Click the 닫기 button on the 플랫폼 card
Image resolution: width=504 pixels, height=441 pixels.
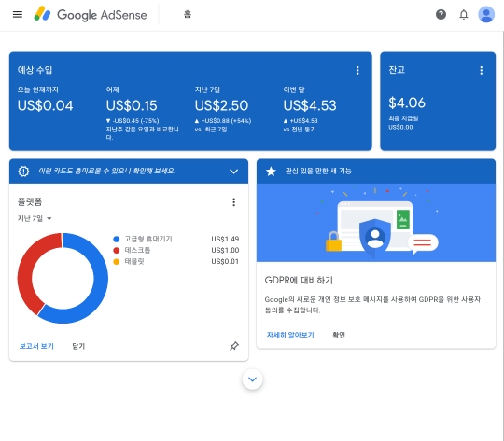(78, 346)
